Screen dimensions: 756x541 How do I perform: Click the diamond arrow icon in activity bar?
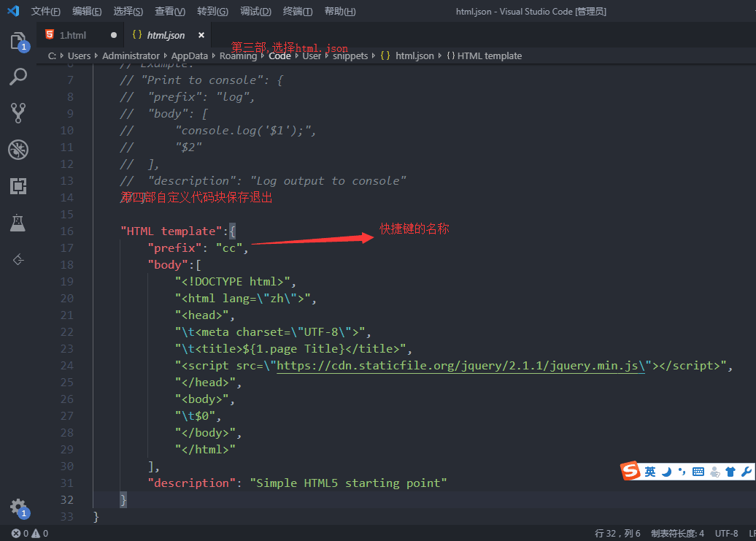(x=18, y=259)
